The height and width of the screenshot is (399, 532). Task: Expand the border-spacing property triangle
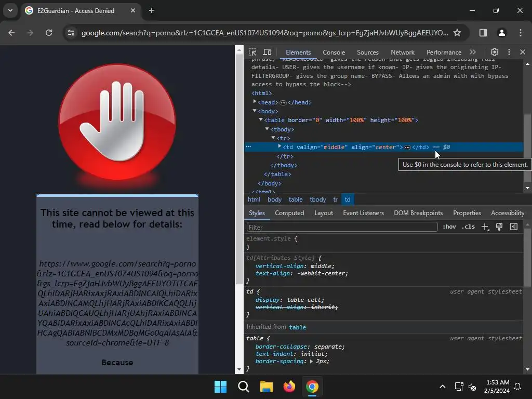tap(311, 362)
